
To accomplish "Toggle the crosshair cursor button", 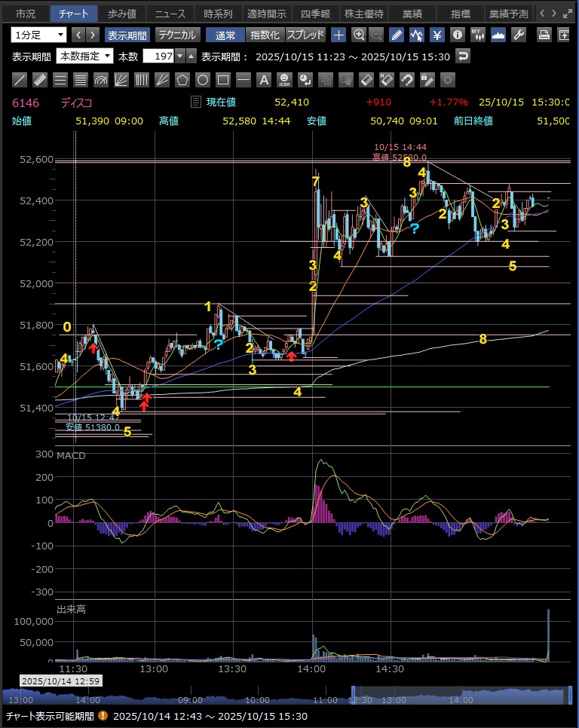I will [339, 35].
